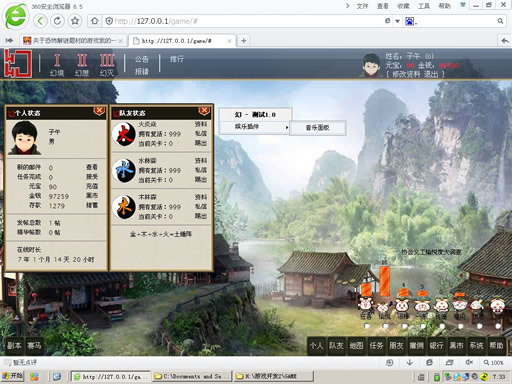Screen dimensions: 512x384
Task: Open a new tab with plus button
Action: [244, 41]
